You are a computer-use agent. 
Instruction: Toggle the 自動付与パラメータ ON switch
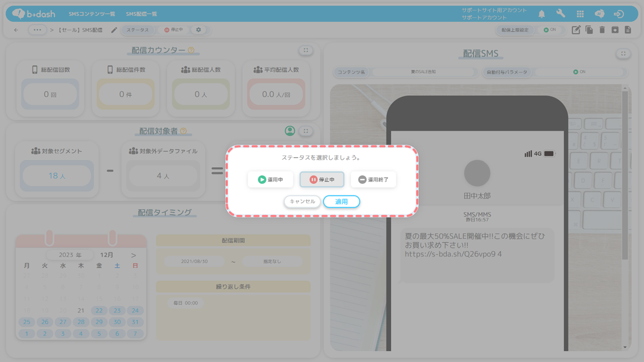click(x=579, y=72)
